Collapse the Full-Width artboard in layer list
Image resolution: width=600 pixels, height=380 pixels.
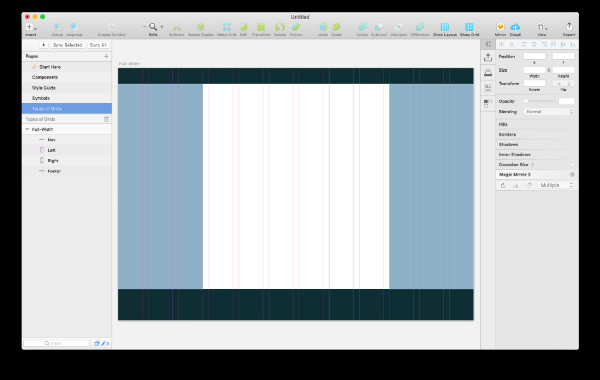(x=27, y=129)
